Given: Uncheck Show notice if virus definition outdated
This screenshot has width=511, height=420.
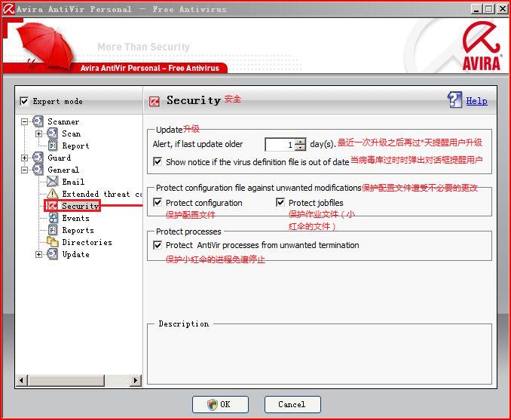Looking at the screenshot, I should coord(158,161).
